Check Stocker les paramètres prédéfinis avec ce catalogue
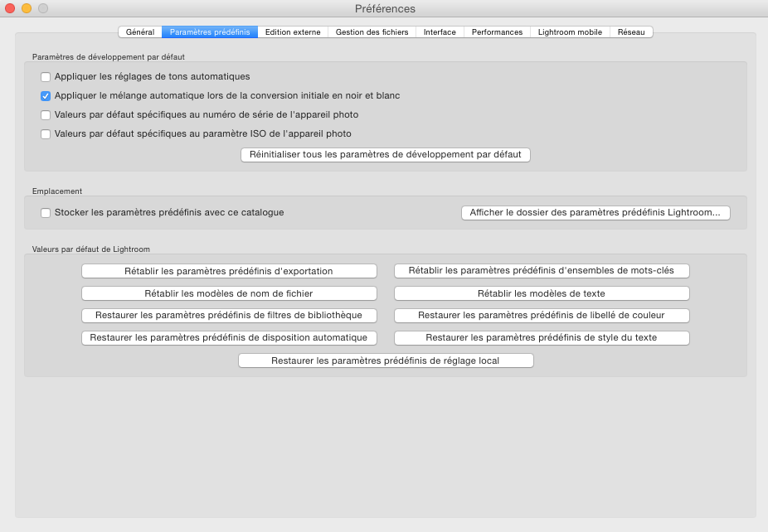This screenshot has height=532, width=768. (46, 213)
